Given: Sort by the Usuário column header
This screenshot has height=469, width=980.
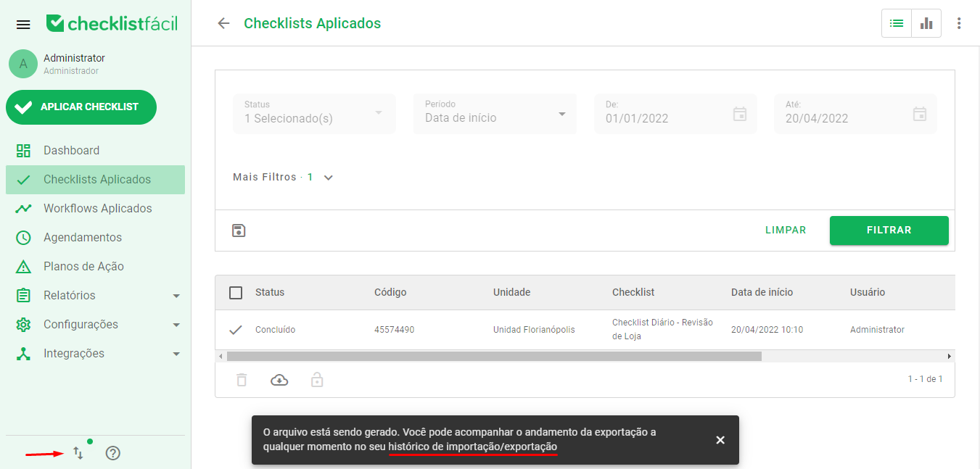Looking at the screenshot, I should (868, 293).
